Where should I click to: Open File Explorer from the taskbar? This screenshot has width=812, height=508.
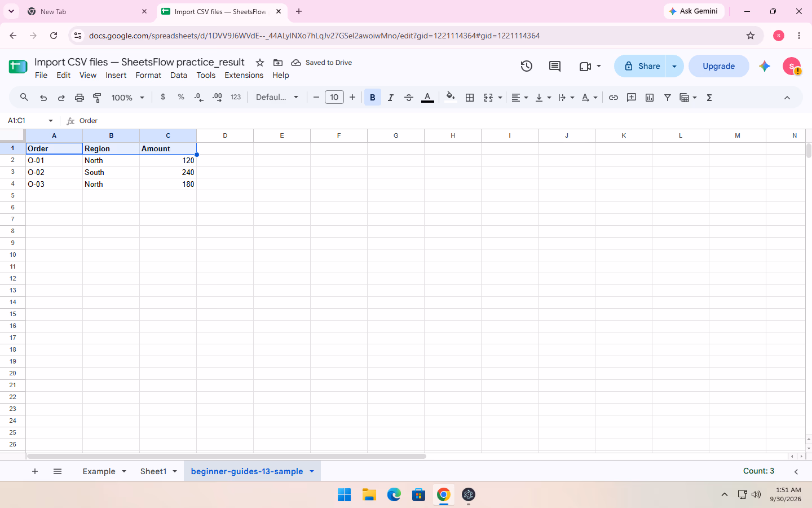369,495
